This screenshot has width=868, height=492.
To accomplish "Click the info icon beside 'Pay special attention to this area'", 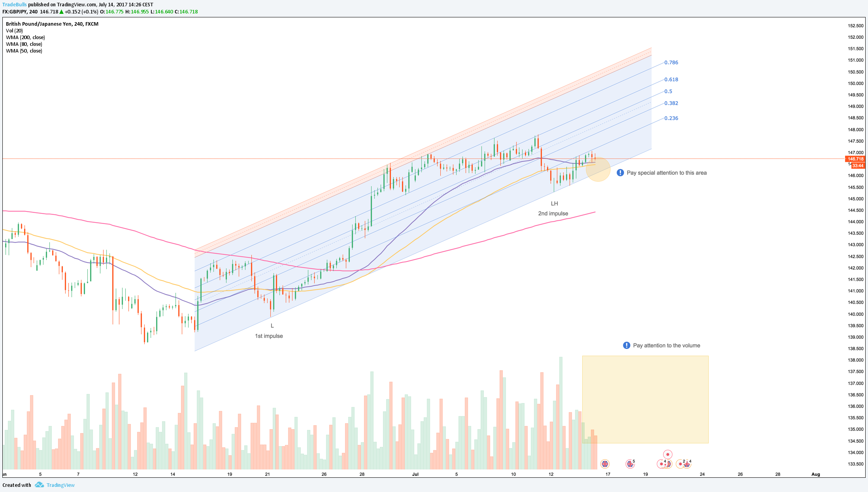I will [620, 173].
